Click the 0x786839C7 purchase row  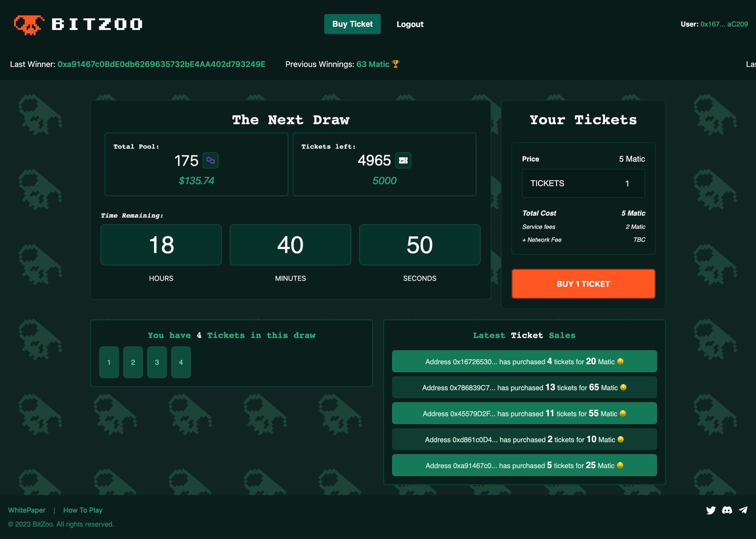point(524,387)
